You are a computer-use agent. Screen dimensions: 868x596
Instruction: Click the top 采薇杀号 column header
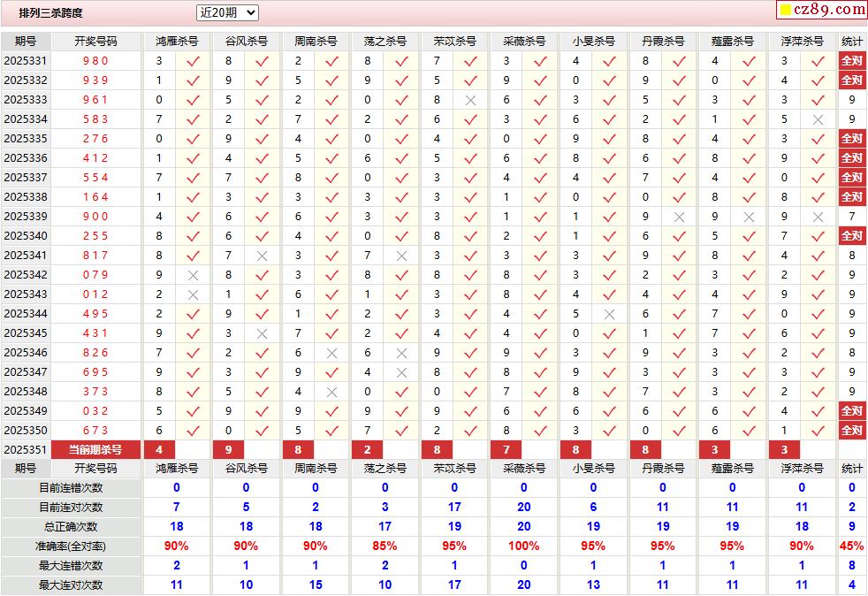(524, 41)
